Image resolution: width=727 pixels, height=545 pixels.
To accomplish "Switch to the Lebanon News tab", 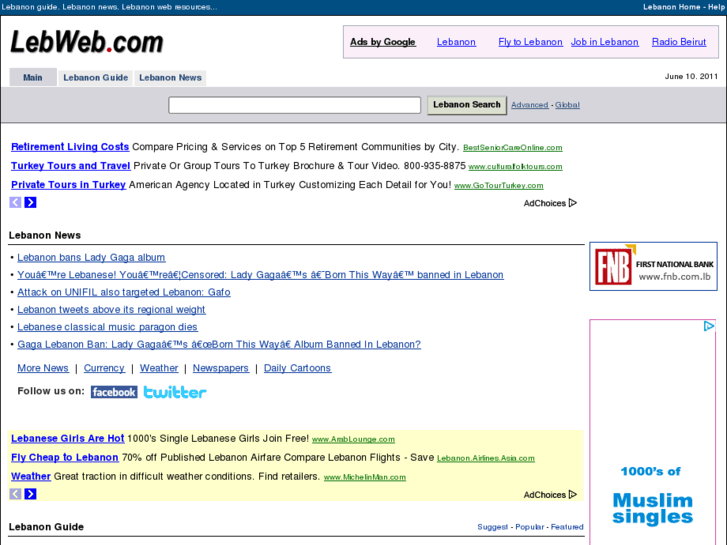I will click(x=170, y=77).
